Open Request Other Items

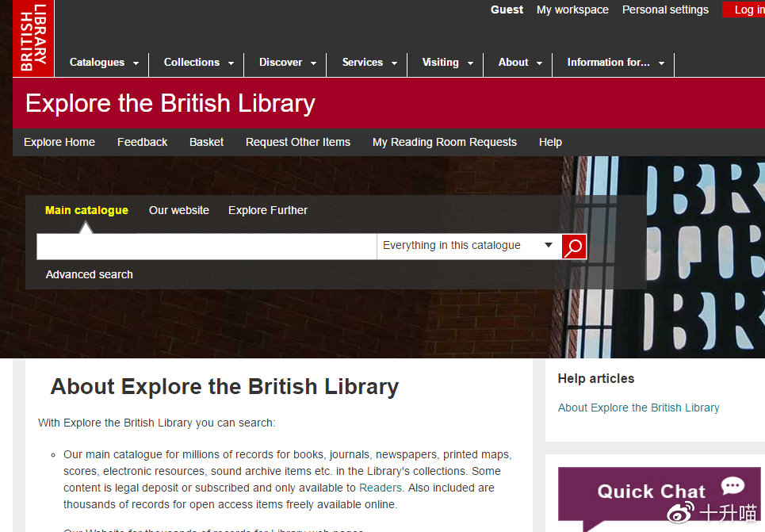(298, 142)
